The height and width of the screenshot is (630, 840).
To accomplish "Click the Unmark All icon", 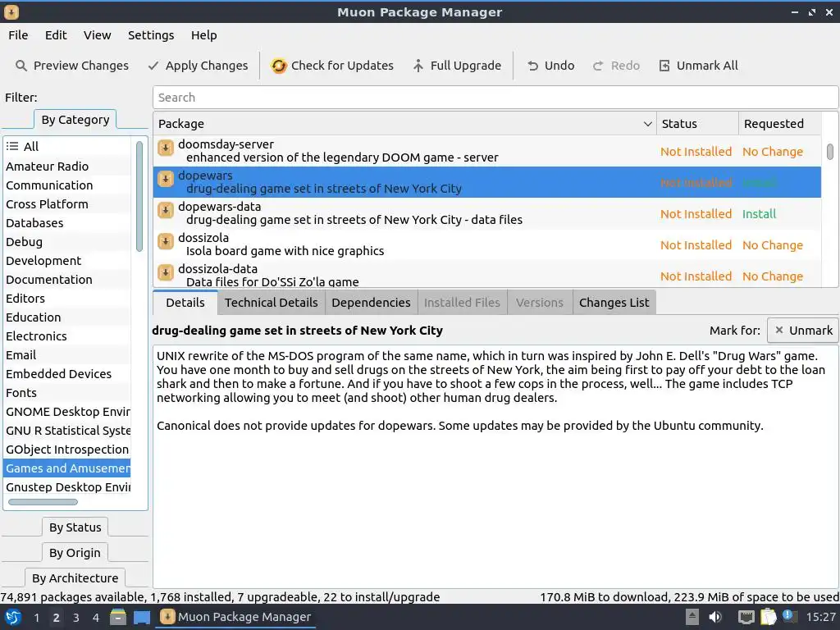I will (x=664, y=66).
